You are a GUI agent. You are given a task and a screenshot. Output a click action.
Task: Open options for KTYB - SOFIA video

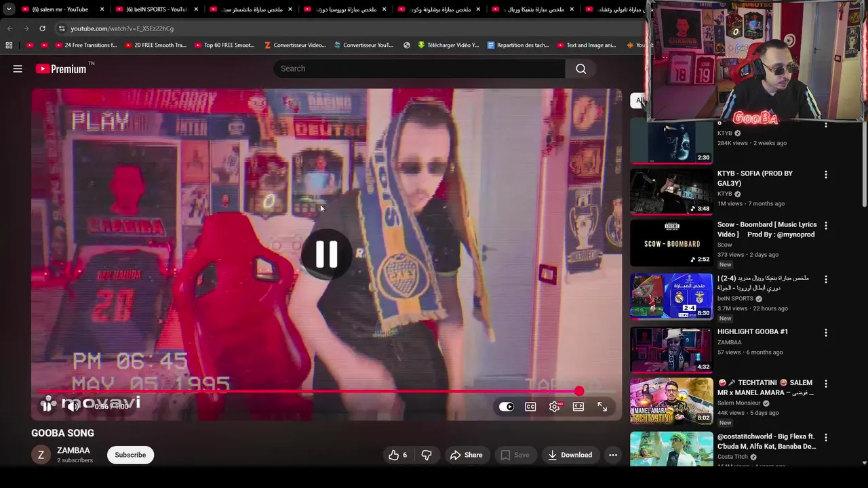(825, 174)
